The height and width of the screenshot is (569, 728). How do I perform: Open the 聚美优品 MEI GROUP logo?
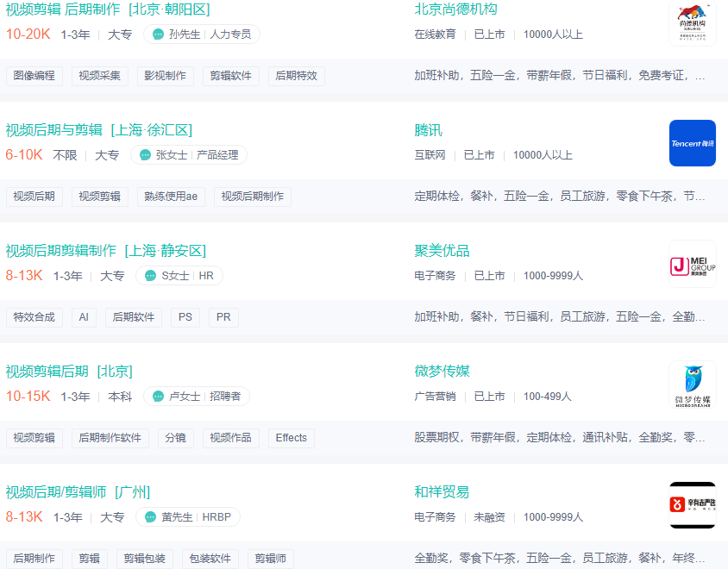(693, 264)
